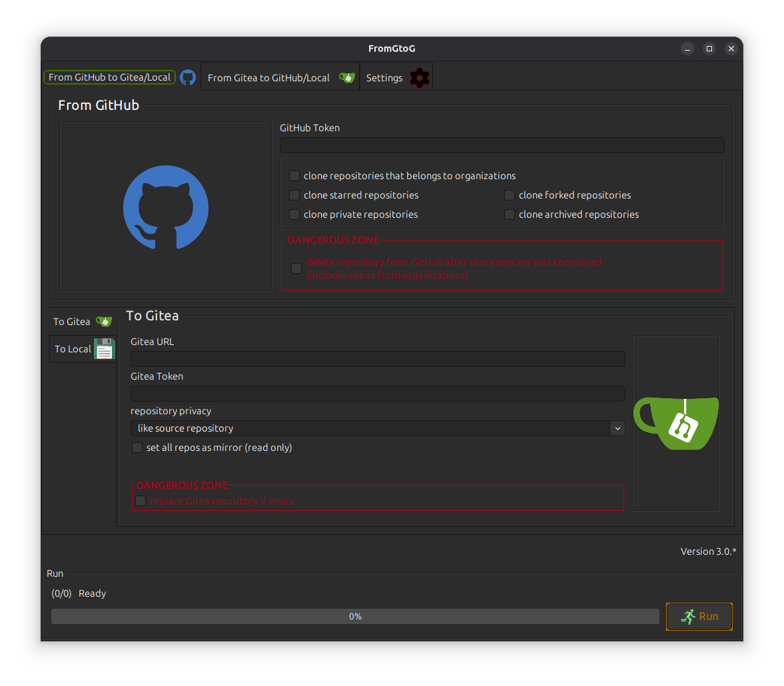The height and width of the screenshot is (686, 784).
Task: Click the Gitea cup icon in the second tab
Action: point(346,77)
